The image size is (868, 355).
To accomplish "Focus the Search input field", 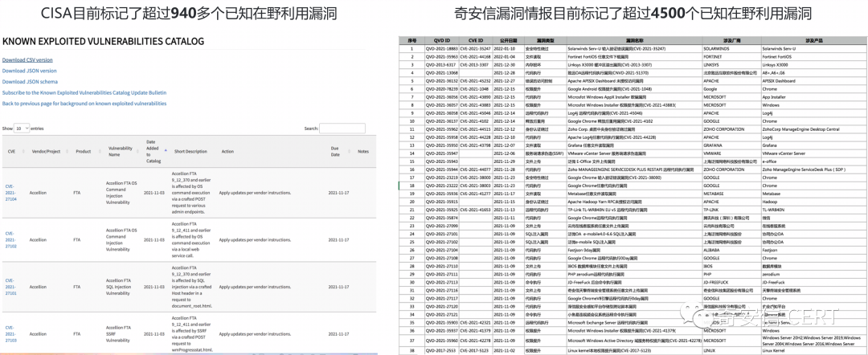I will click(342, 129).
